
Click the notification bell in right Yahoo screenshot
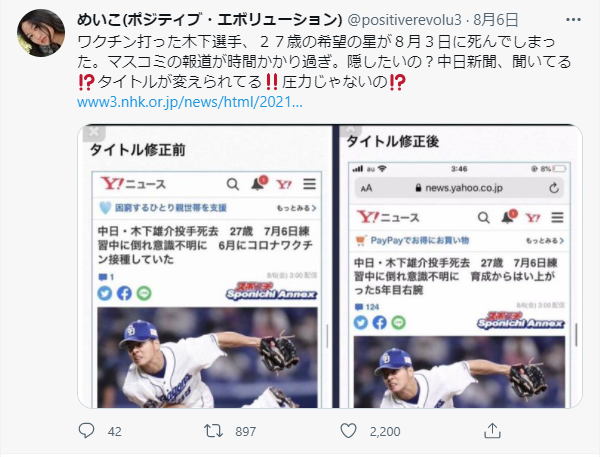(509, 217)
